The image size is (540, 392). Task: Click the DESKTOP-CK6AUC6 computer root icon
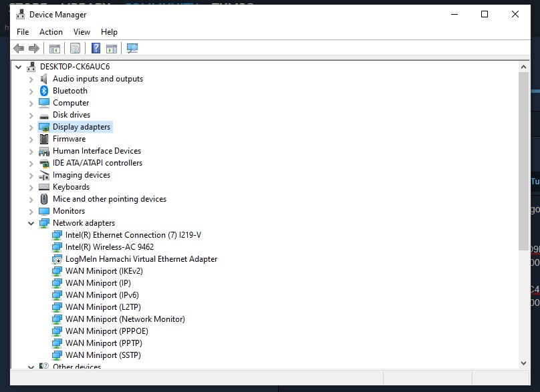(x=31, y=67)
